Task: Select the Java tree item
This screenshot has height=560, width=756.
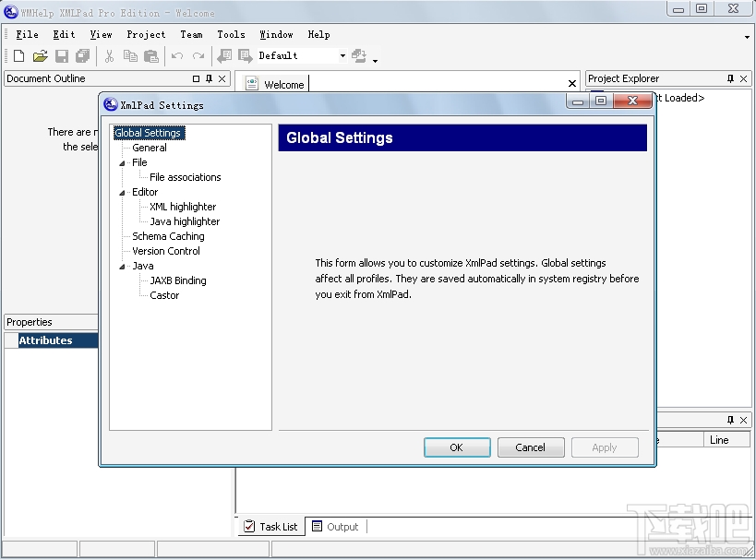Action: tap(143, 266)
